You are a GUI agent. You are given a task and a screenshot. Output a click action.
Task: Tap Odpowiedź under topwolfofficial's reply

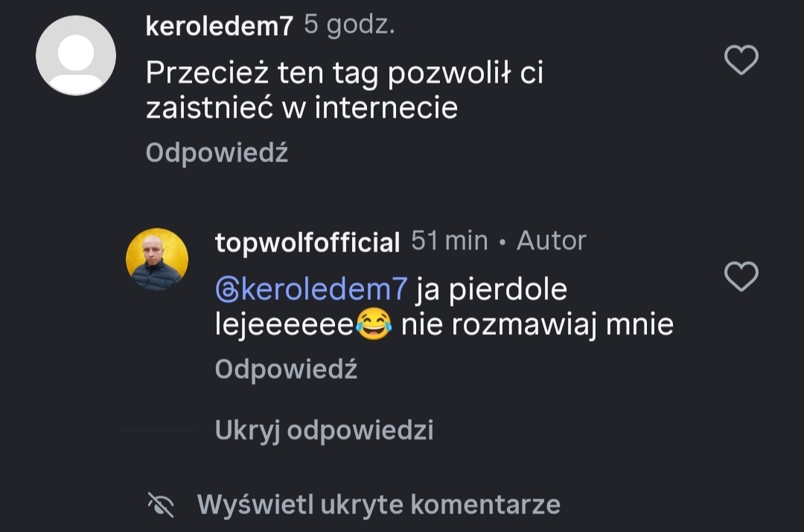click(286, 369)
